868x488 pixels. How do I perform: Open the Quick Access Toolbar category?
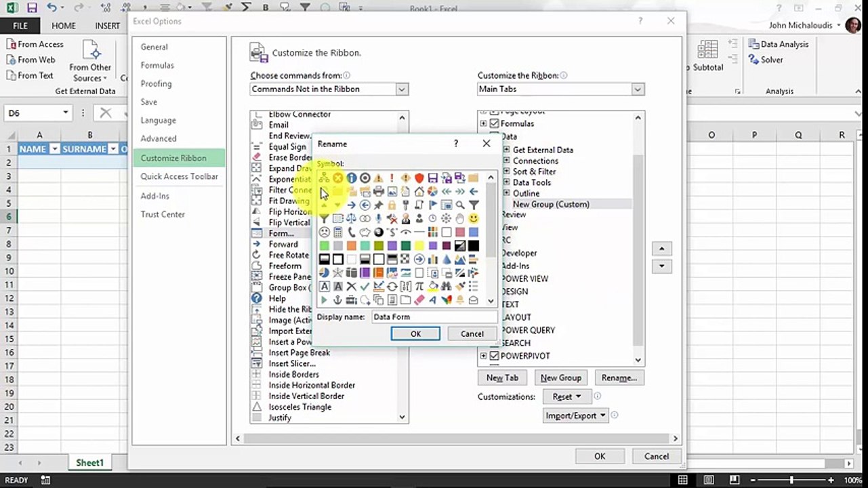point(179,176)
